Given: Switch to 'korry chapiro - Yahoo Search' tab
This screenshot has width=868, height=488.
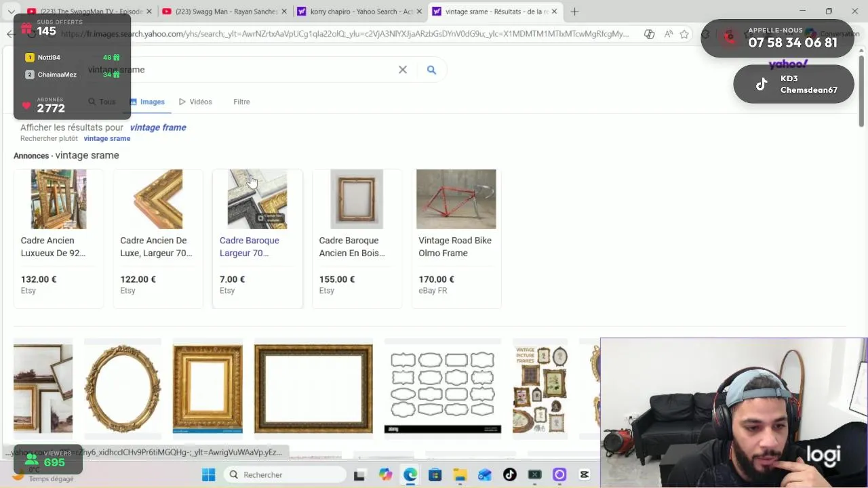Looking at the screenshot, I should click(359, 12).
